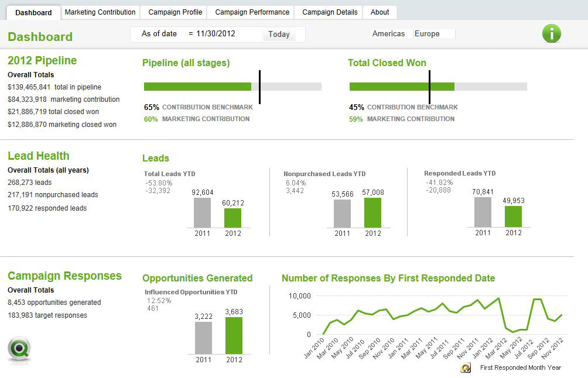Select the 2011 bar in Responded Leads YTD
This screenshot has height=378, width=588.
click(x=483, y=212)
